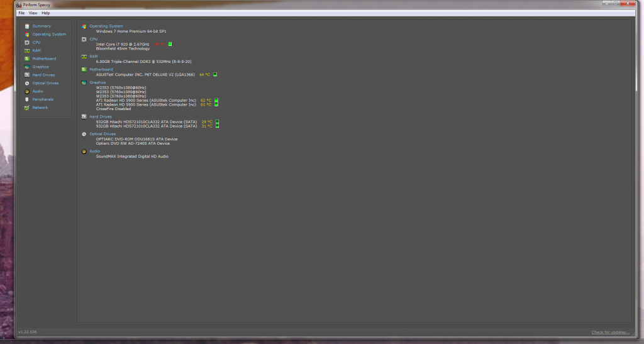Viewport: 644px width, 344px height.
Task: Click the 31 °C second drive temperature indicator
Action: pyautogui.click(x=217, y=126)
